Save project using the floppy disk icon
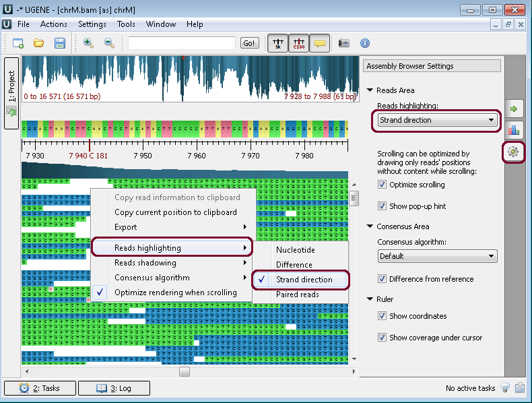The height and width of the screenshot is (403, 532). [x=60, y=43]
